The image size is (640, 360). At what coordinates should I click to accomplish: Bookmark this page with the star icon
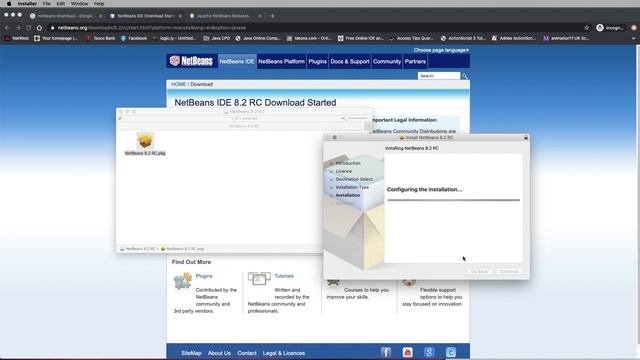(x=587, y=28)
